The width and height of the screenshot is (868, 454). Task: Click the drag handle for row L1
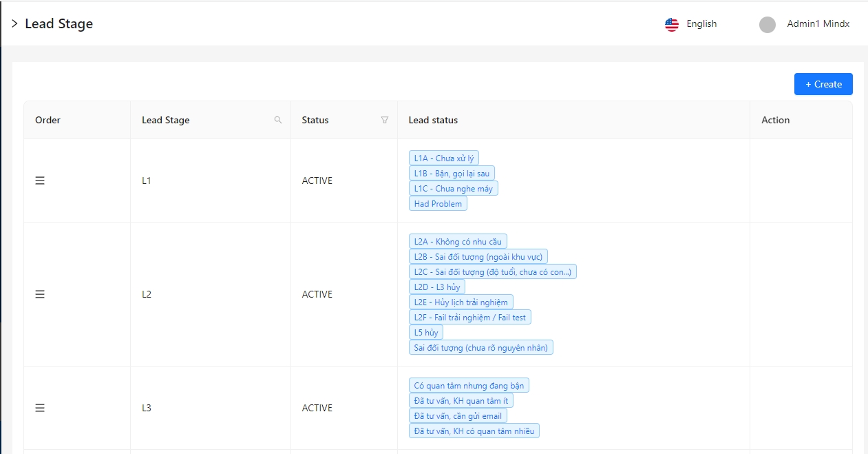[x=40, y=180]
